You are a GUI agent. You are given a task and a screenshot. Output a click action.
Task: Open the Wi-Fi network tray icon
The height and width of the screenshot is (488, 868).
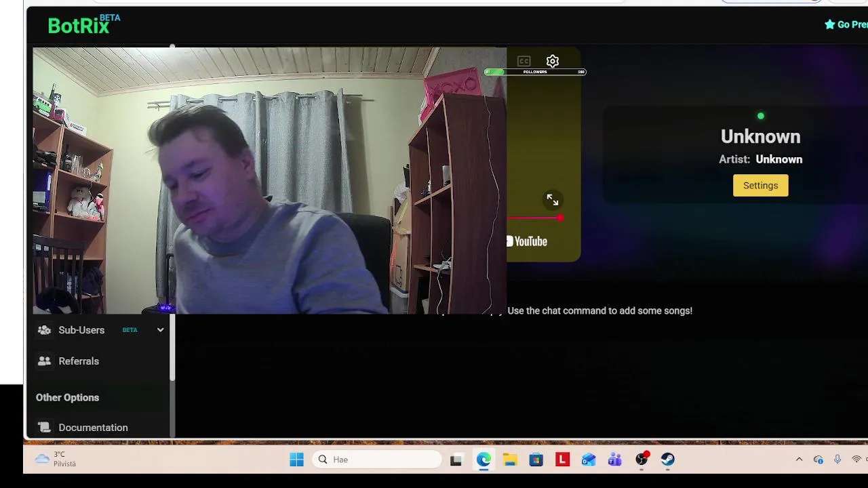click(x=856, y=460)
